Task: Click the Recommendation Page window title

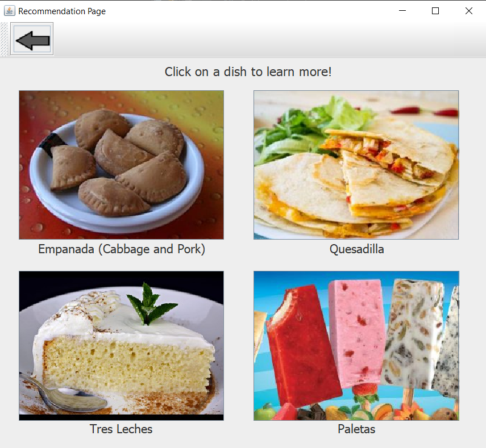Action: 62,11
